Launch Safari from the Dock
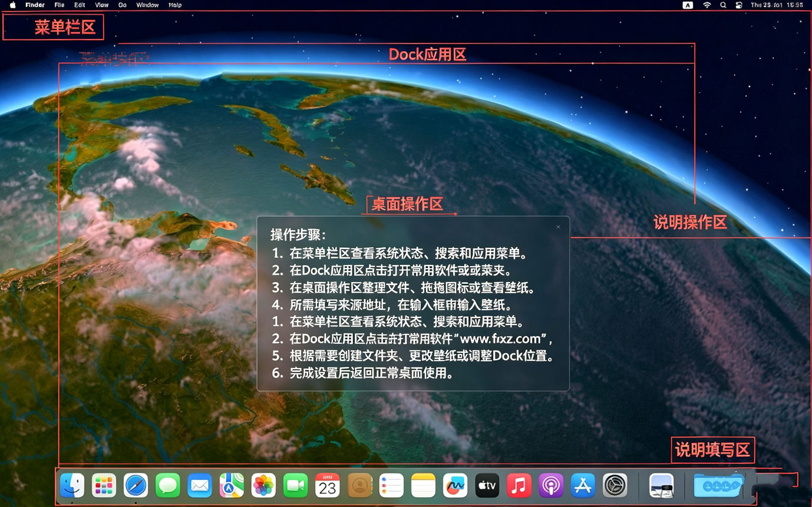Screen dimensions: 812x507 [x=136, y=486]
